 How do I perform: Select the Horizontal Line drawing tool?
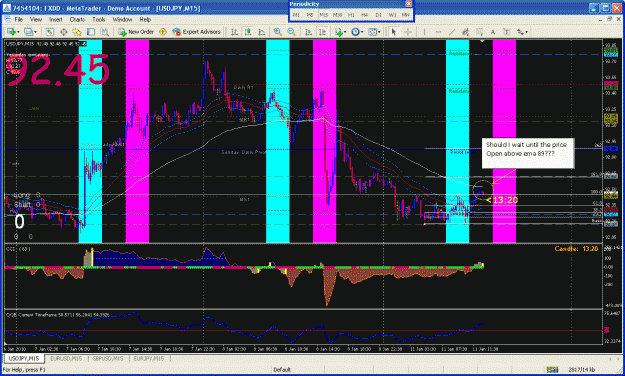[x=438, y=32]
